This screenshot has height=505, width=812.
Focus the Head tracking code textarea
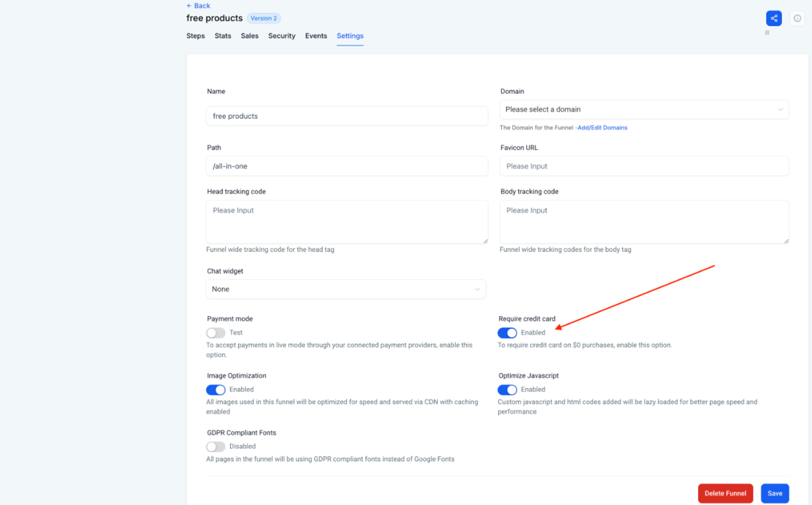[347, 221]
